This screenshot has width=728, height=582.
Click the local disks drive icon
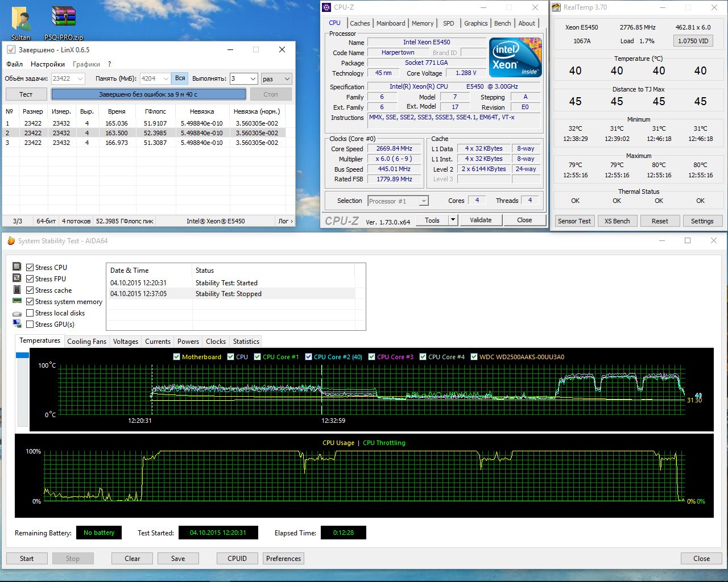coord(17,313)
